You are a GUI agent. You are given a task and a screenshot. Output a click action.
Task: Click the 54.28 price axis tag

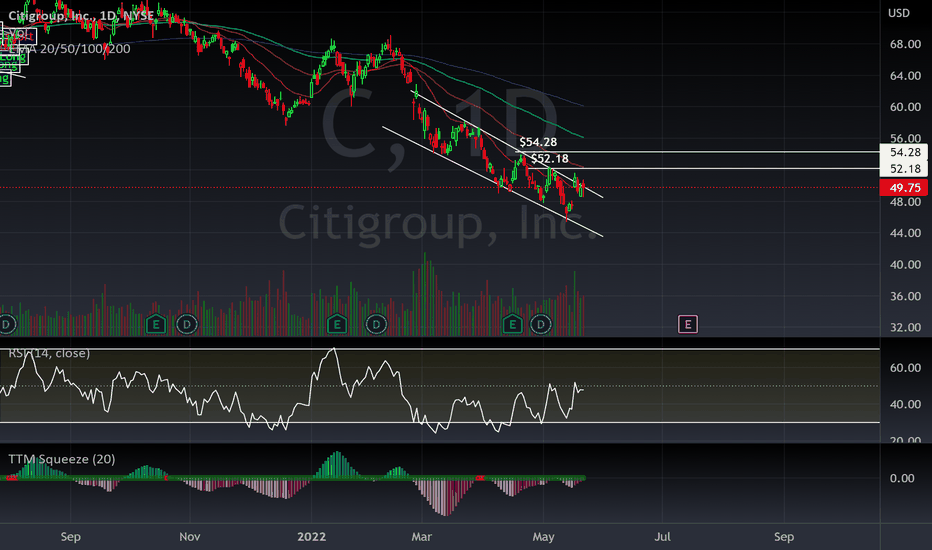[x=903, y=152]
